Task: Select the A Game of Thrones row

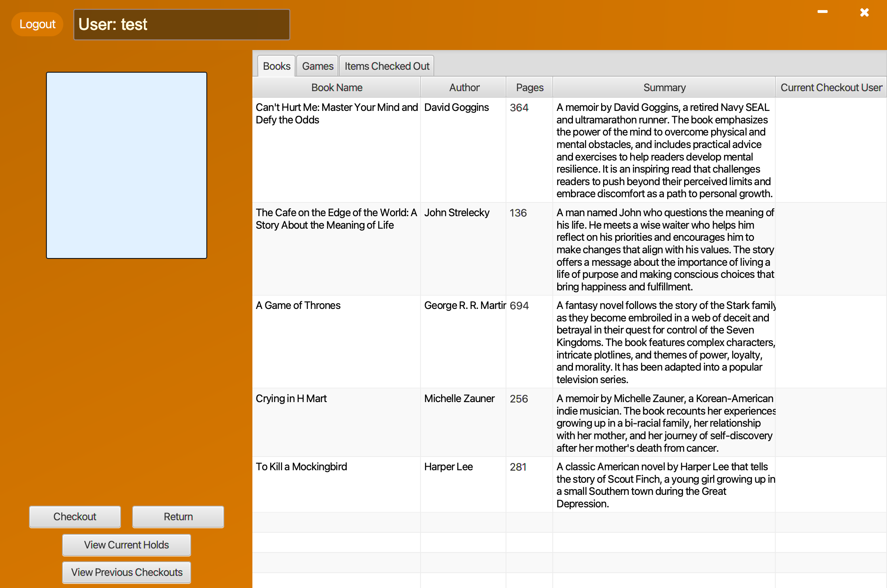Action: click(x=337, y=305)
